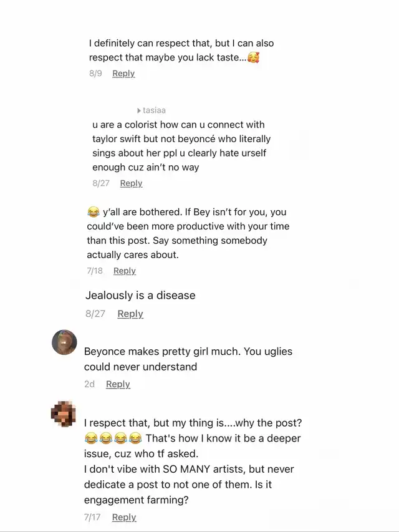Open the profile avatar beside the Beyonce uglies comment
Screen dimensions: 399x532
coord(64,342)
